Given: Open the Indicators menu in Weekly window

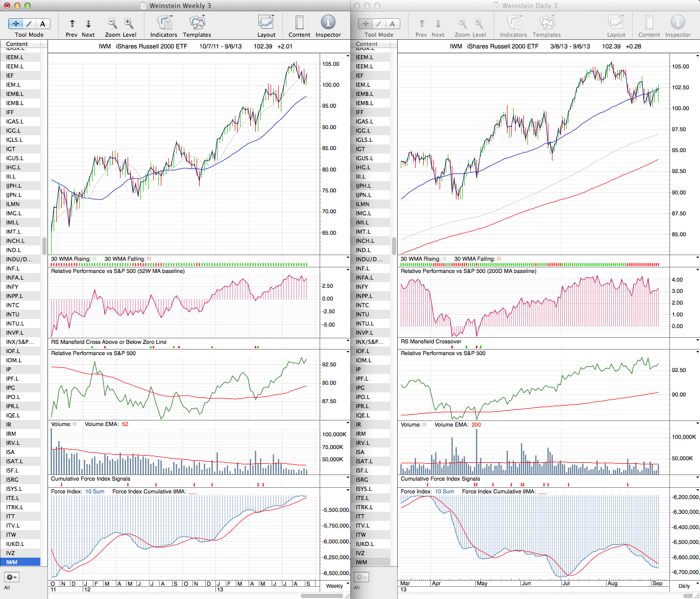Looking at the screenshot, I should 164,23.
